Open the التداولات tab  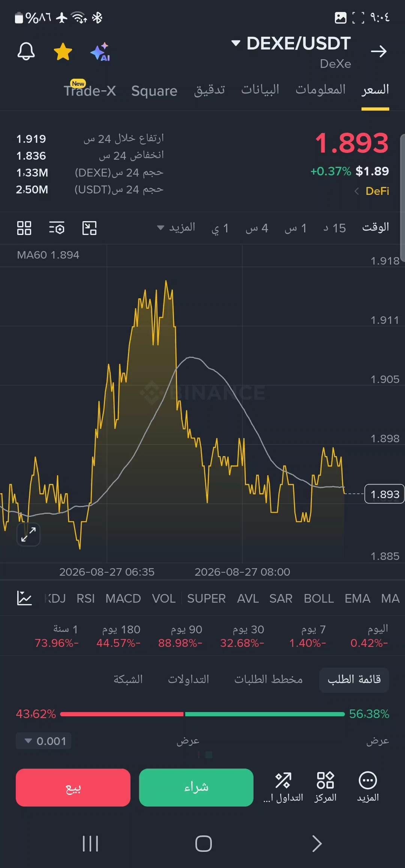(189, 679)
